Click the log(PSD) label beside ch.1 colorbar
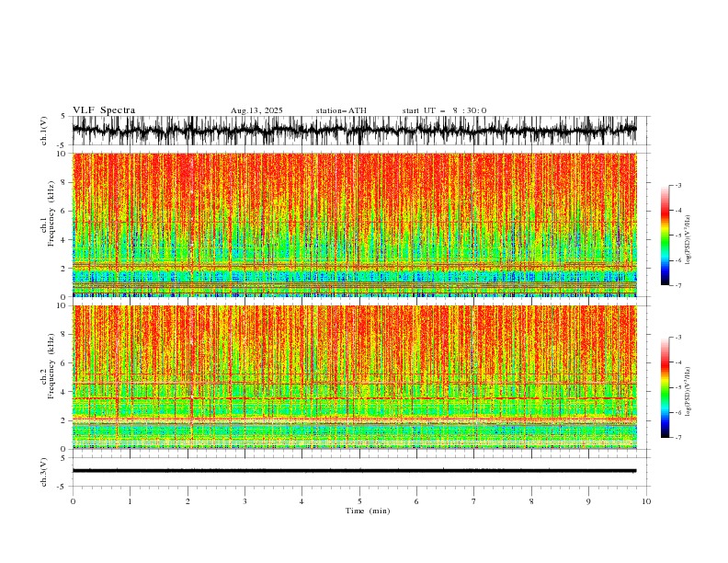This screenshot has width=728, height=563. click(x=688, y=240)
